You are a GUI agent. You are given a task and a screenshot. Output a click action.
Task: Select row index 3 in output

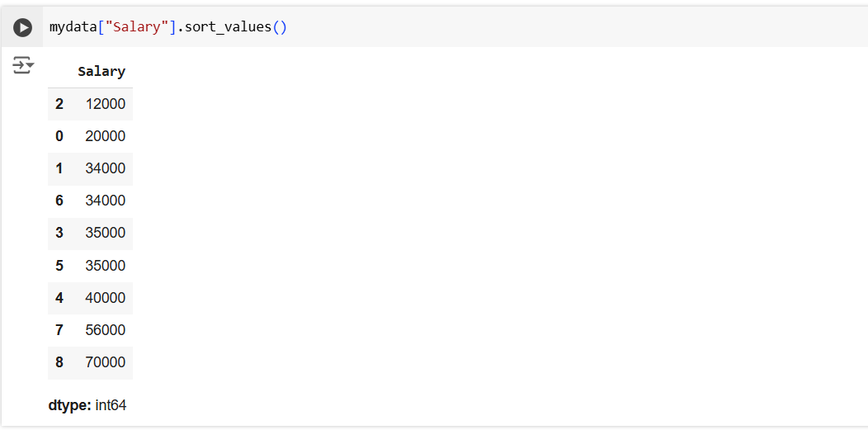coord(59,233)
